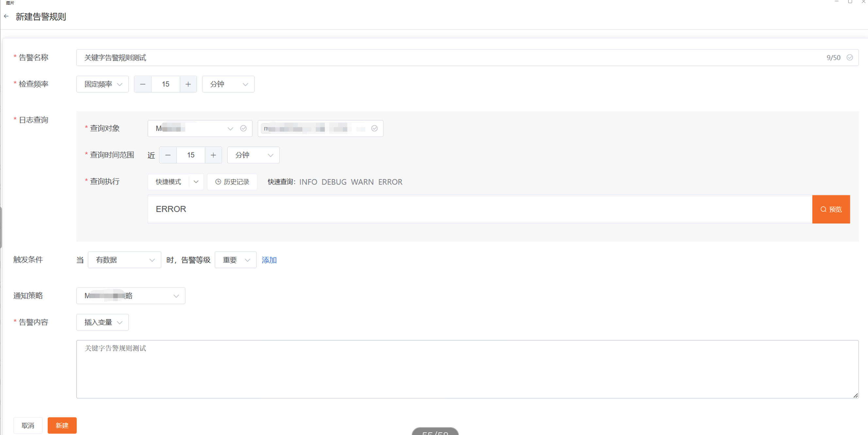This screenshot has height=435, width=868.
Task: Click the 添加 link for trigger conditions
Action: click(269, 260)
